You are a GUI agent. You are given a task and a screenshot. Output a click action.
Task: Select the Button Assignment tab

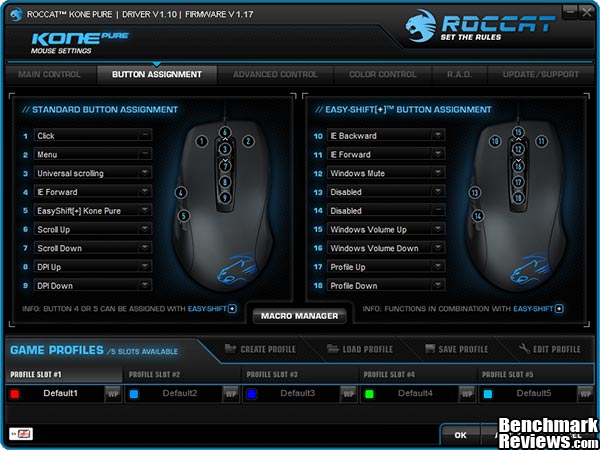[157, 74]
